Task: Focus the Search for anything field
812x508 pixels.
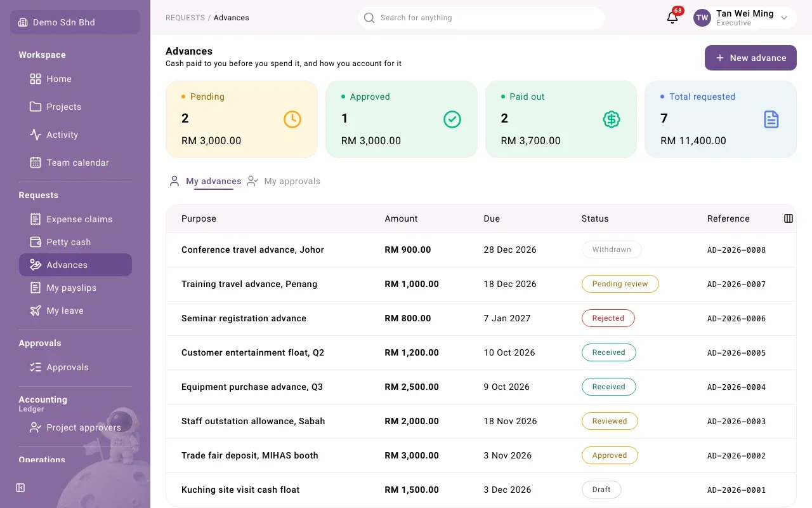Action: coord(481,18)
